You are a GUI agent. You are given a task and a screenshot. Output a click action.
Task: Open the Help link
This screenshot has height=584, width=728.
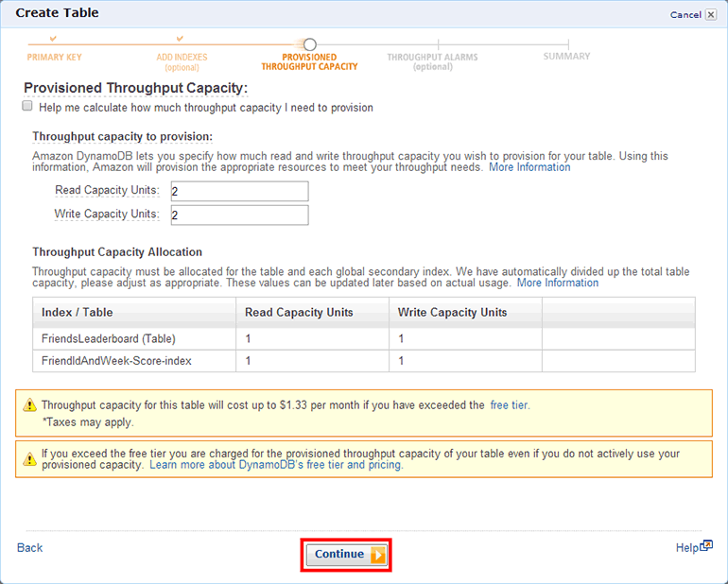tap(686, 548)
